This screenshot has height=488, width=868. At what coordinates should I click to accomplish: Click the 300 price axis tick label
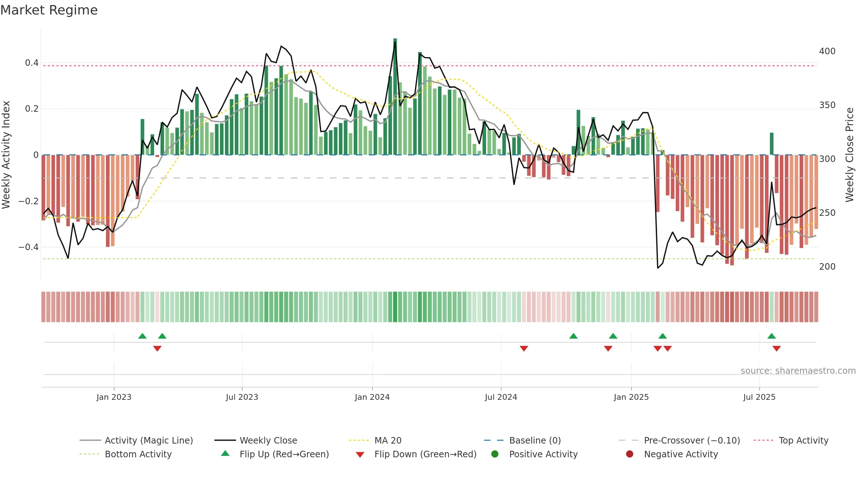tap(827, 159)
